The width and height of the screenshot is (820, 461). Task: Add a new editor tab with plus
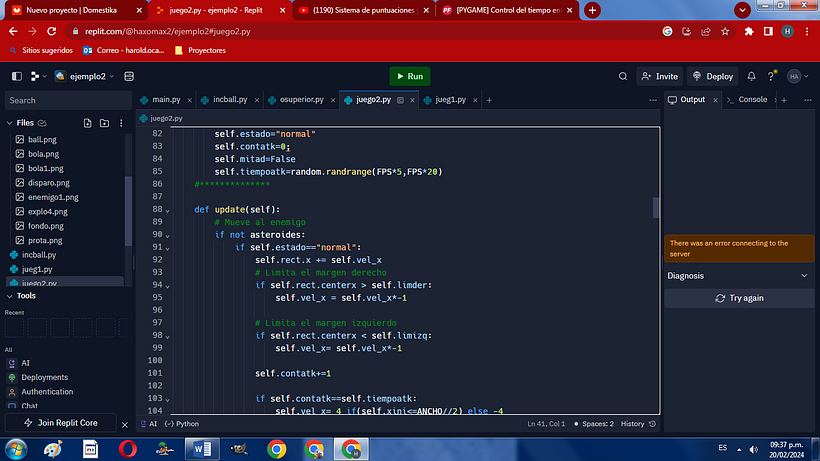[489, 100]
